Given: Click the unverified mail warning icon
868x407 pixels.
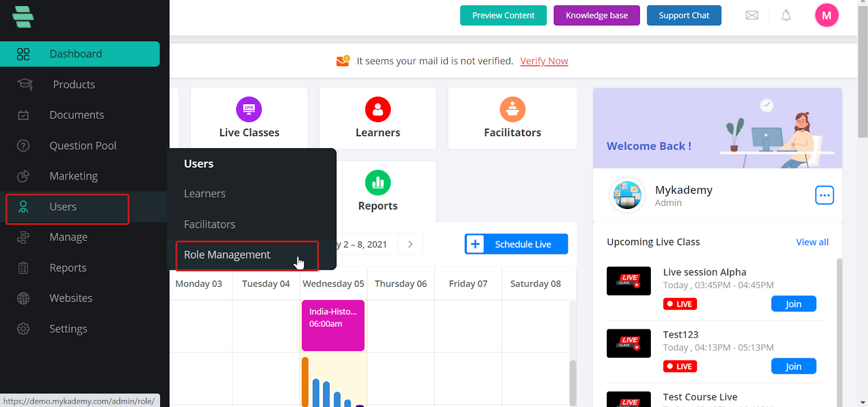Looking at the screenshot, I should (x=343, y=61).
